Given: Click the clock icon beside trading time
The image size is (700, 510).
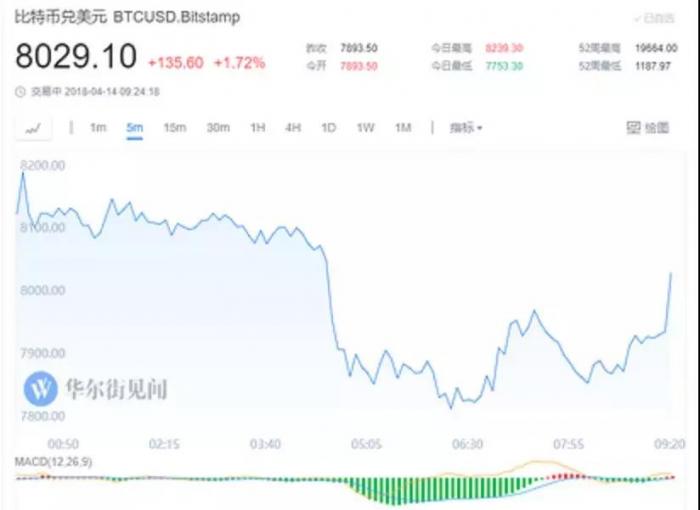Looking at the screenshot, I should [20, 92].
